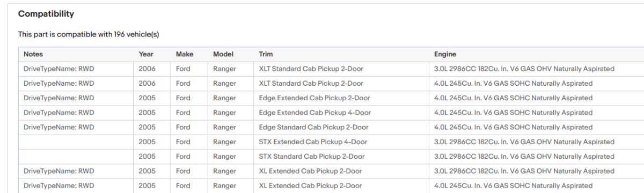
Task: Select Edge Standard Cab Pickup 2-Door row
Action: pos(331,127)
